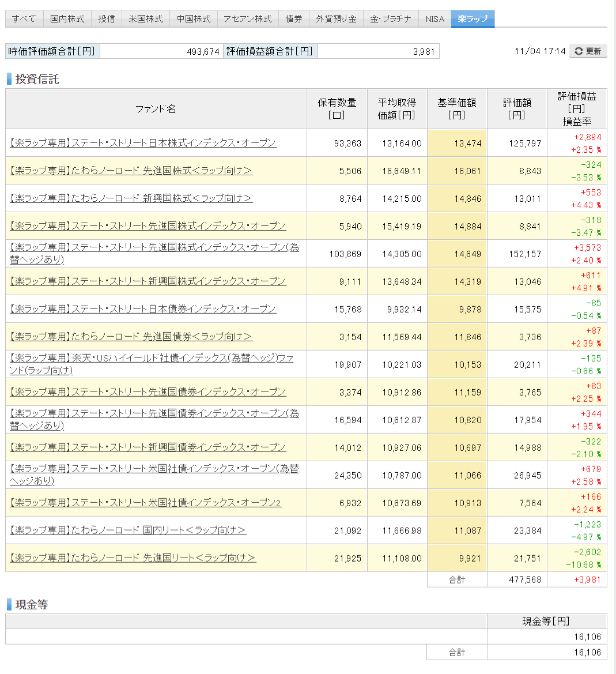Click the 基準価額 value 9,878

pyautogui.click(x=470, y=310)
